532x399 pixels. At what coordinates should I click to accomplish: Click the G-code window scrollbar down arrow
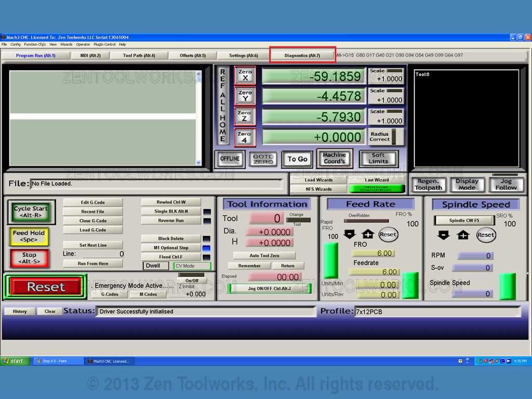[x=198, y=163]
